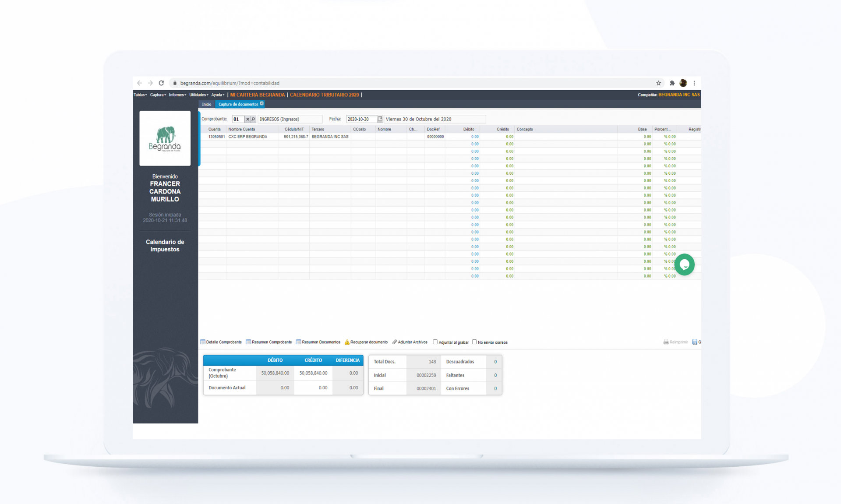Open Adjuntar Archivos with the paperclip icon
Viewport: 841px width, 504px height.
(395, 342)
